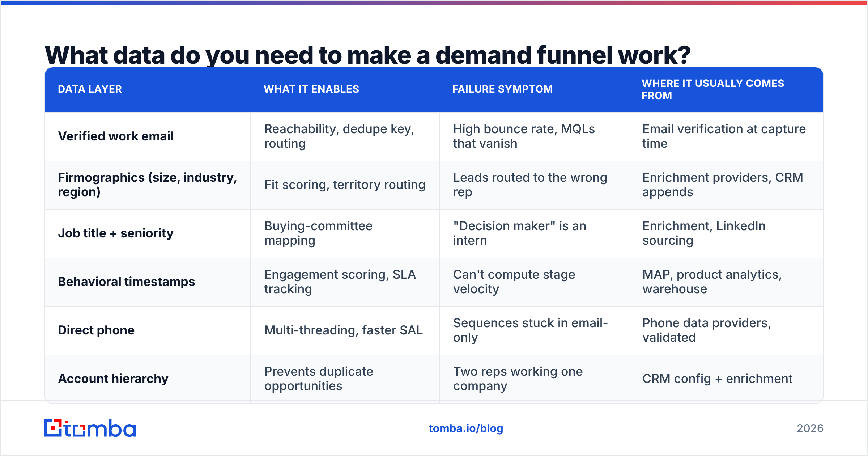Viewport: 868px width, 456px height.
Task: Select 'Prevents duplicate opportunities' cell
Action: tap(345, 379)
